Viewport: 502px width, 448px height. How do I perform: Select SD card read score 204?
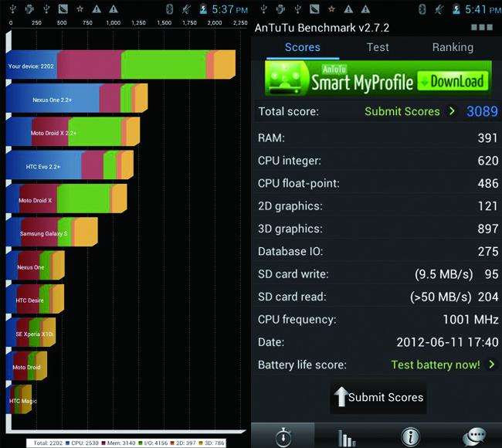click(488, 297)
